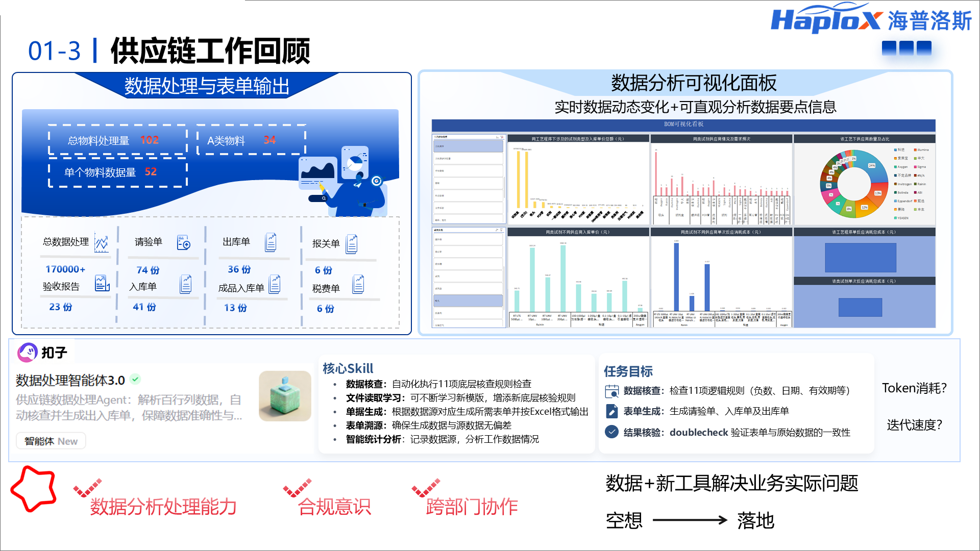Click the document icon beside 请验单
This screenshot has height=551, width=980.
184,242
